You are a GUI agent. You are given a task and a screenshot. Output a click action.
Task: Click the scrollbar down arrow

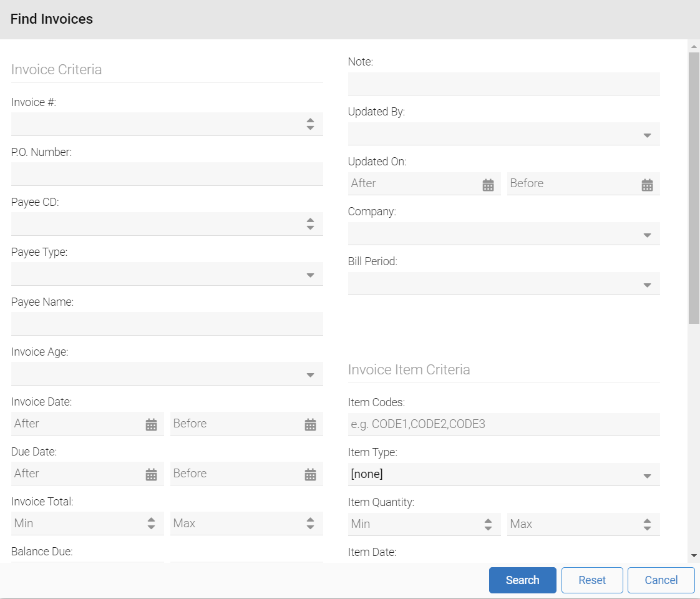click(694, 556)
